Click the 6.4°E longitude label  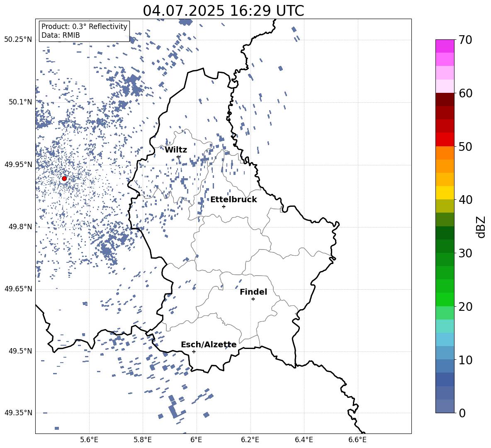pyautogui.click(x=304, y=440)
